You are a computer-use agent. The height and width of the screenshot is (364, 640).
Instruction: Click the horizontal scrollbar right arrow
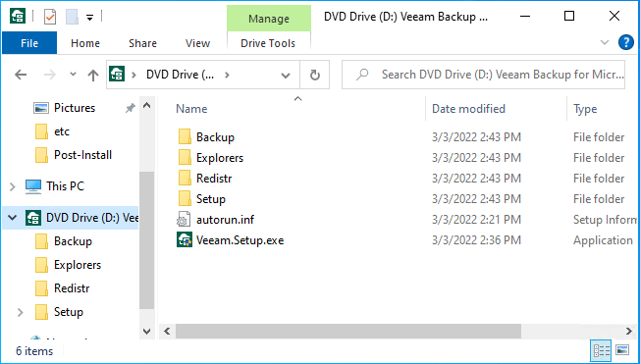629,331
